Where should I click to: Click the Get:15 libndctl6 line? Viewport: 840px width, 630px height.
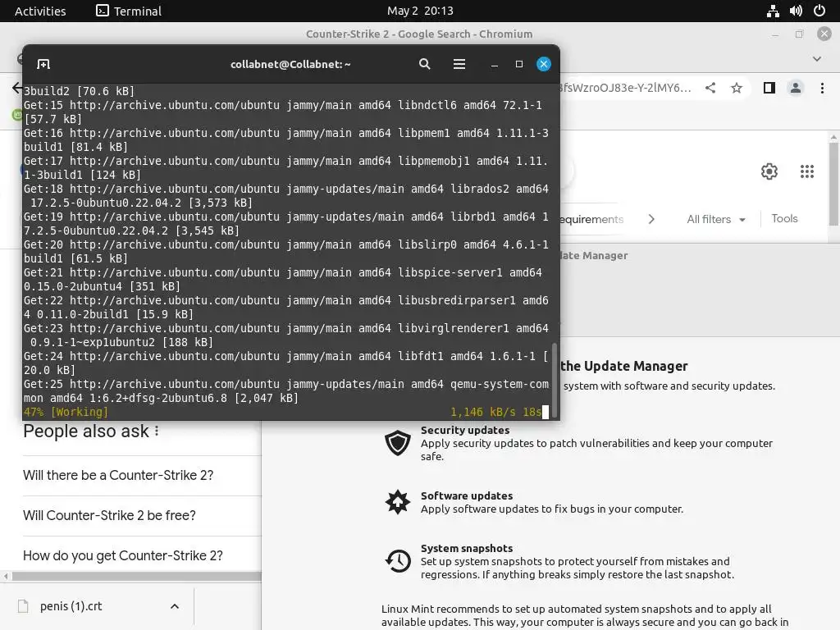(x=283, y=112)
